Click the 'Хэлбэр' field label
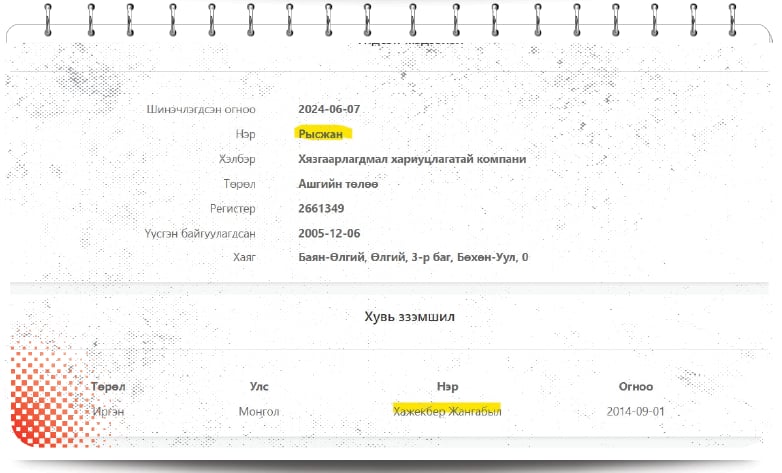Screen dimensions: 782x473 pos(237,159)
